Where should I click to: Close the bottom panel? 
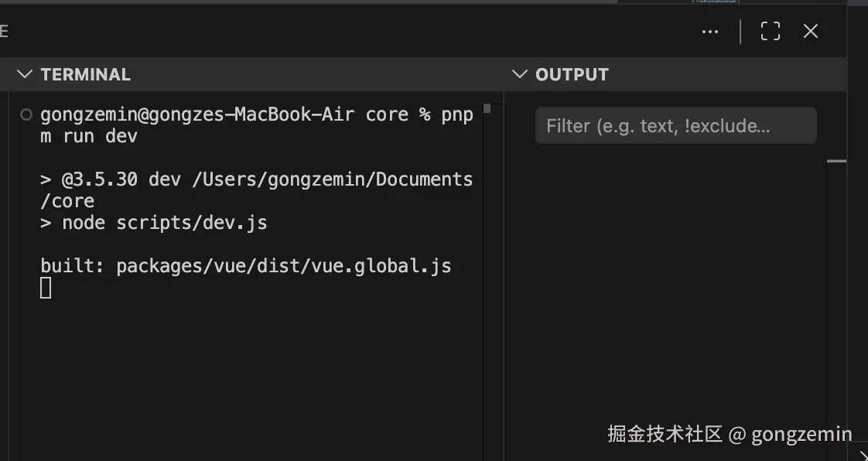[810, 32]
